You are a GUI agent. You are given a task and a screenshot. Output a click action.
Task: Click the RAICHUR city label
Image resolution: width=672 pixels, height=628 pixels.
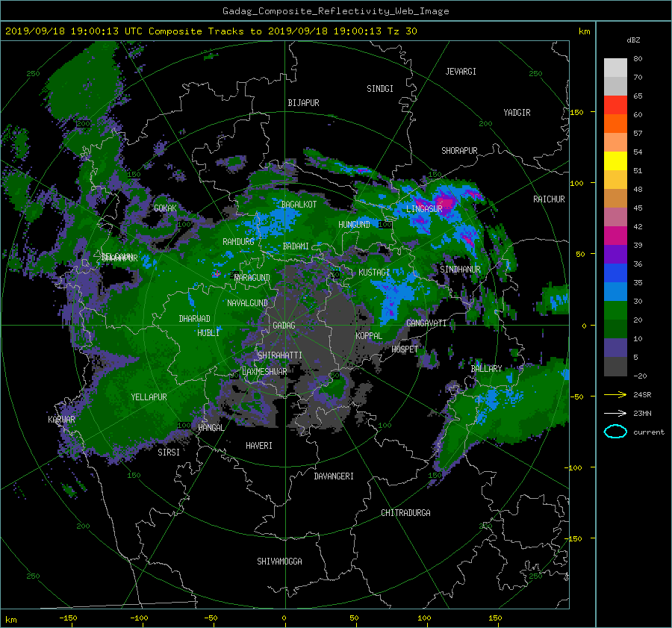coord(549,199)
